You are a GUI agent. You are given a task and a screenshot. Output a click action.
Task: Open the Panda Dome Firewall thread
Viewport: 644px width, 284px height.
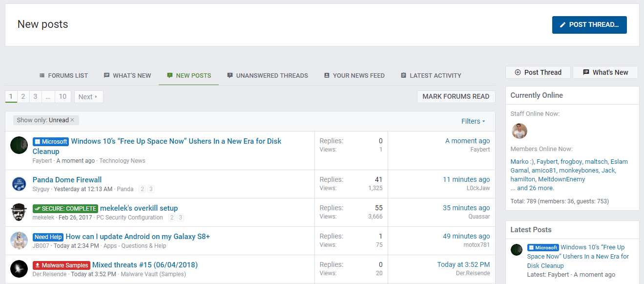[x=67, y=179]
